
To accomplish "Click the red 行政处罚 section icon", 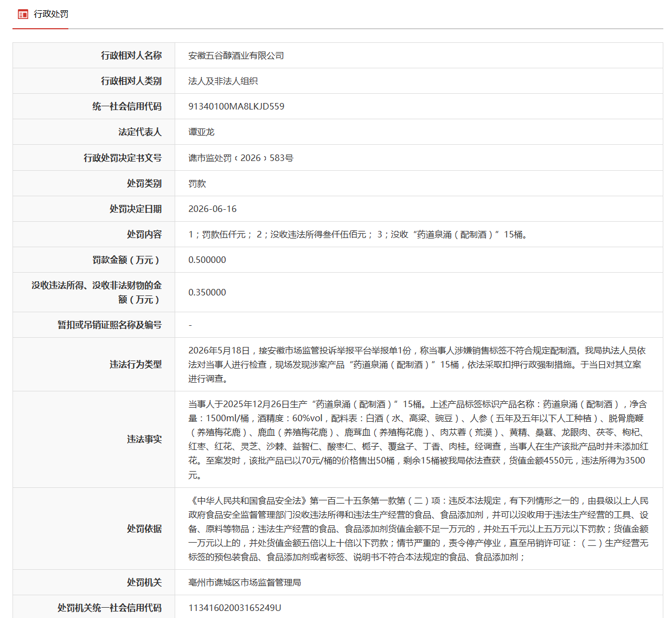I will pos(23,14).
